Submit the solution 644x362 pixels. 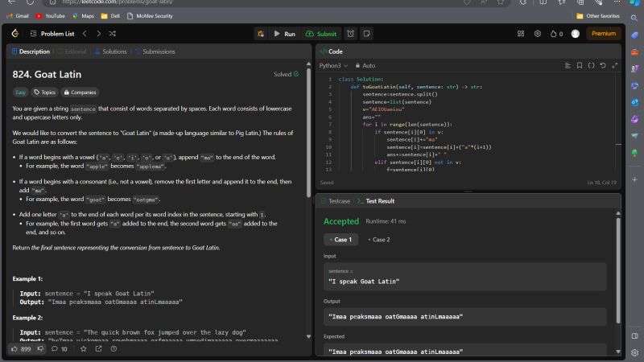[x=321, y=34]
